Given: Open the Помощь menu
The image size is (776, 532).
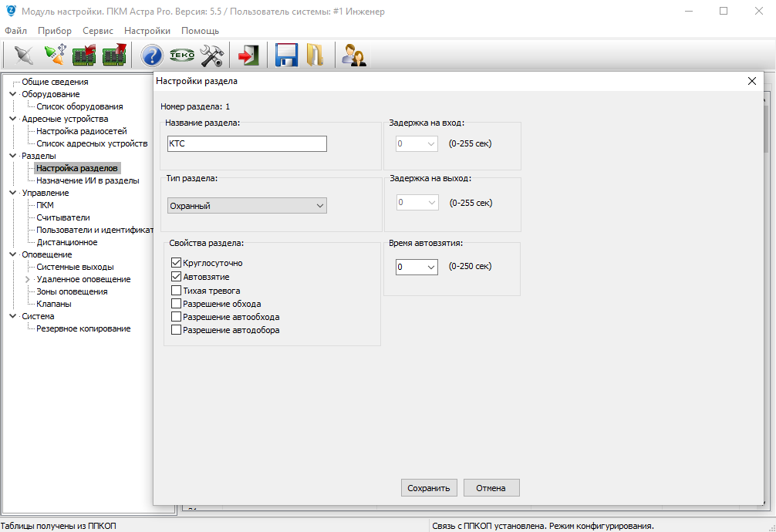Looking at the screenshot, I should (x=200, y=31).
